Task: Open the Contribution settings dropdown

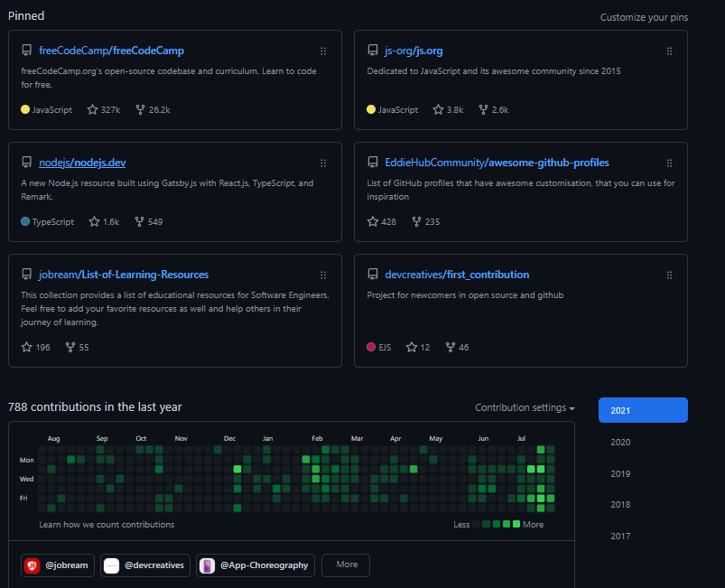Action: [525, 407]
